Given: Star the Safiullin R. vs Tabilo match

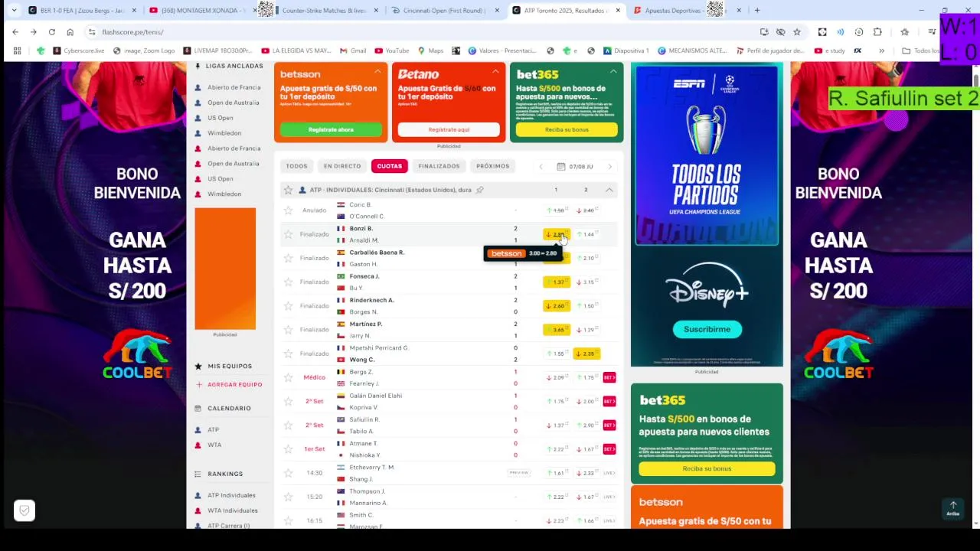Looking at the screenshot, I should (289, 425).
